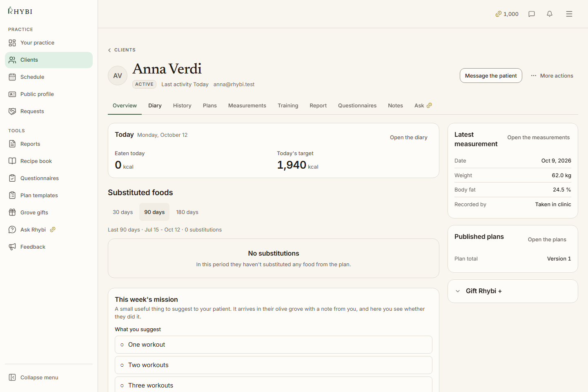Viewport: 588px width, 392px height.
Task: Open the Measurements tab
Action: pyautogui.click(x=247, y=106)
